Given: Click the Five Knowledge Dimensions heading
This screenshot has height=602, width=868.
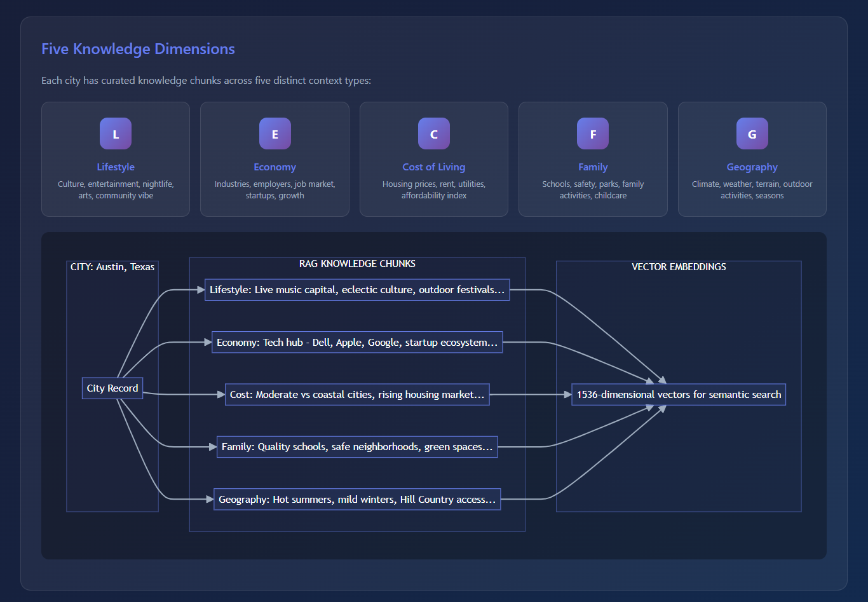Looking at the screenshot, I should 138,49.
